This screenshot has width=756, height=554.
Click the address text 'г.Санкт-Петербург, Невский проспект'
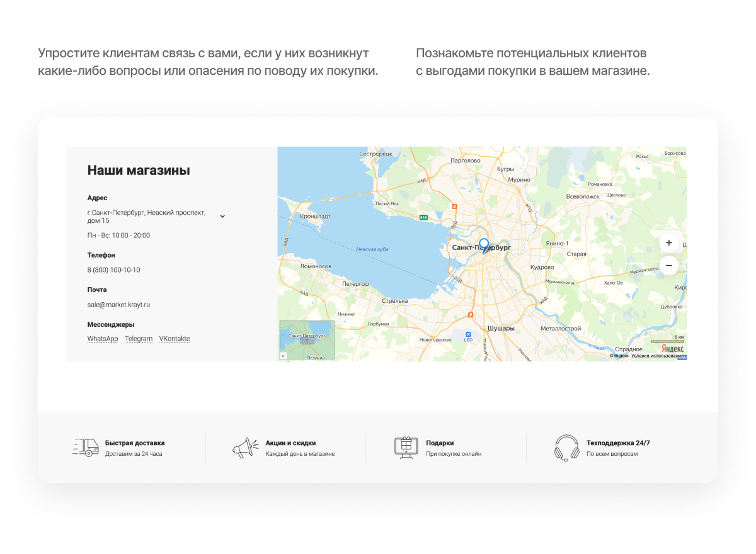(x=147, y=213)
